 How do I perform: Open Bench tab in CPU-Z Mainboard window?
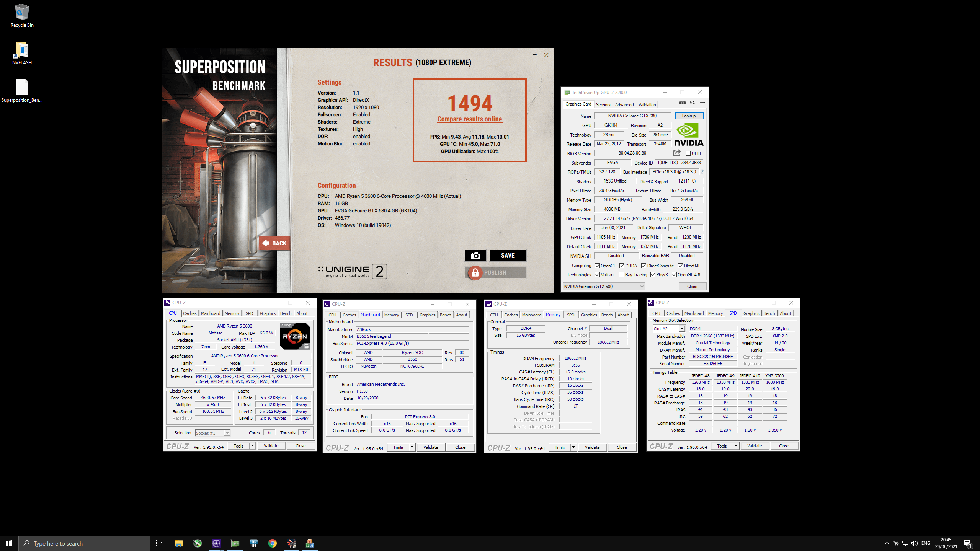coord(445,315)
